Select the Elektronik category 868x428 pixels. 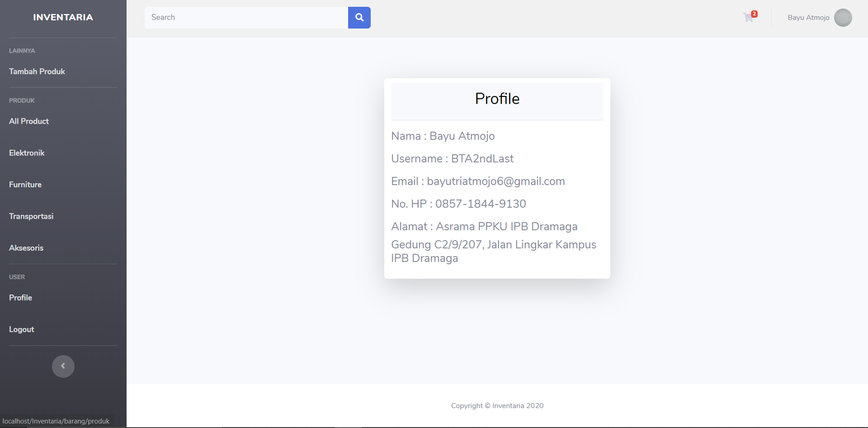click(x=26, y=153)
